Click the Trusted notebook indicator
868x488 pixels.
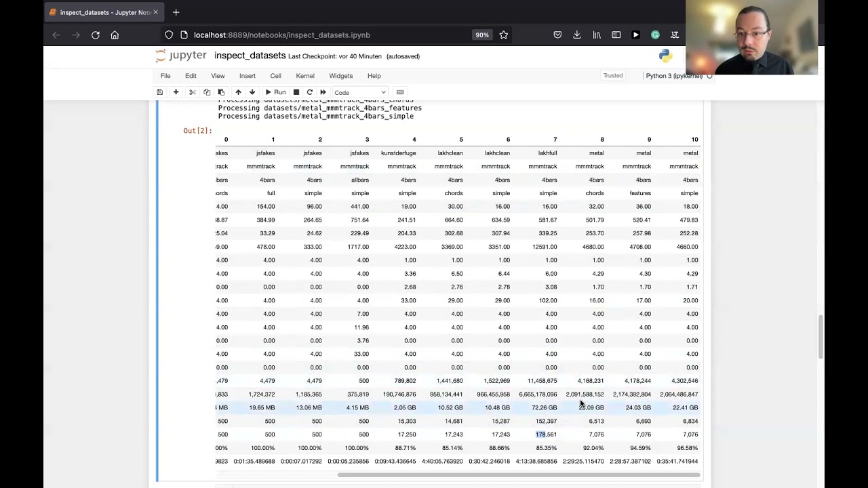[613, 76]
